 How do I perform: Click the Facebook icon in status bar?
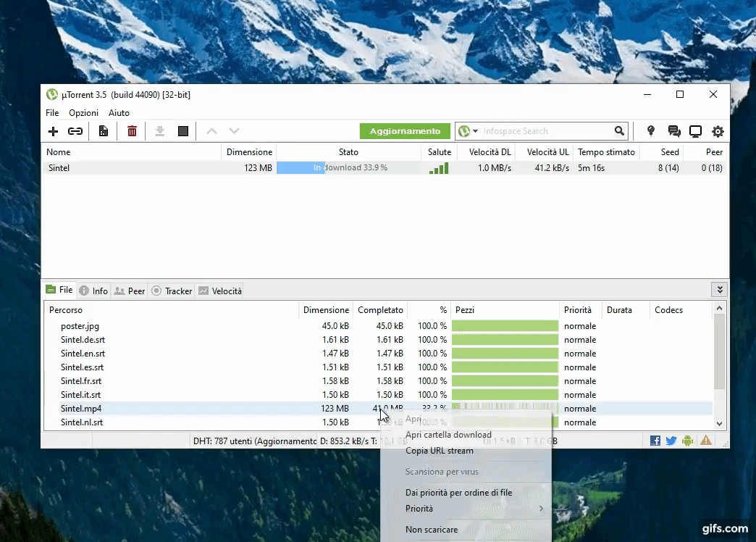tap(655, 440)
